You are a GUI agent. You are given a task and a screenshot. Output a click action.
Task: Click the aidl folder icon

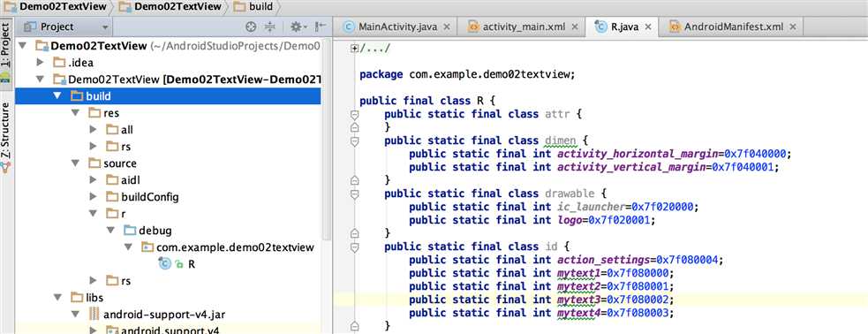point(112,180)
